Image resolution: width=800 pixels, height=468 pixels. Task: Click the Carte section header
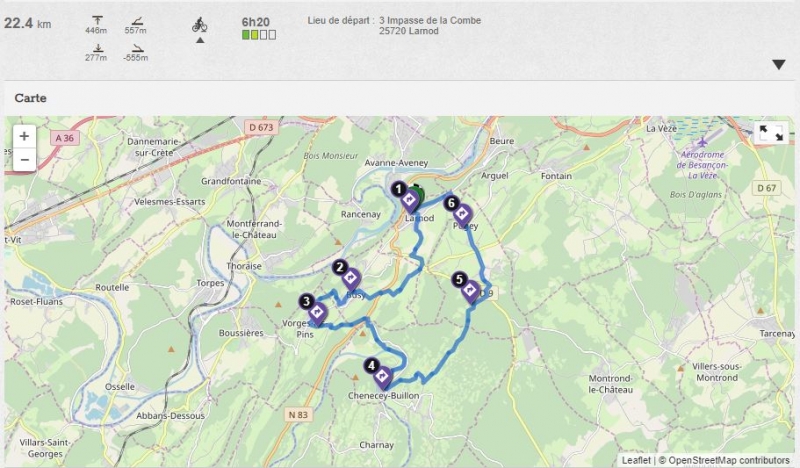coord(31,98)
